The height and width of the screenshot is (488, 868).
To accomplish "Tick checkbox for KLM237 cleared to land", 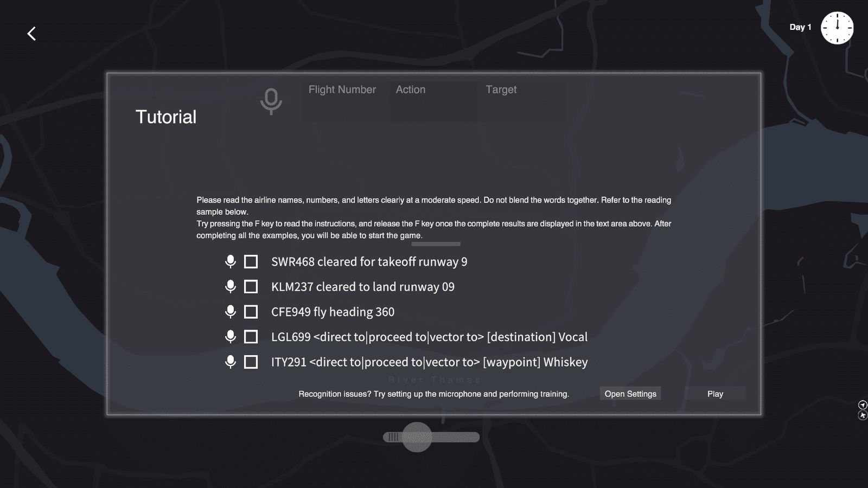I will click(251, 287).
